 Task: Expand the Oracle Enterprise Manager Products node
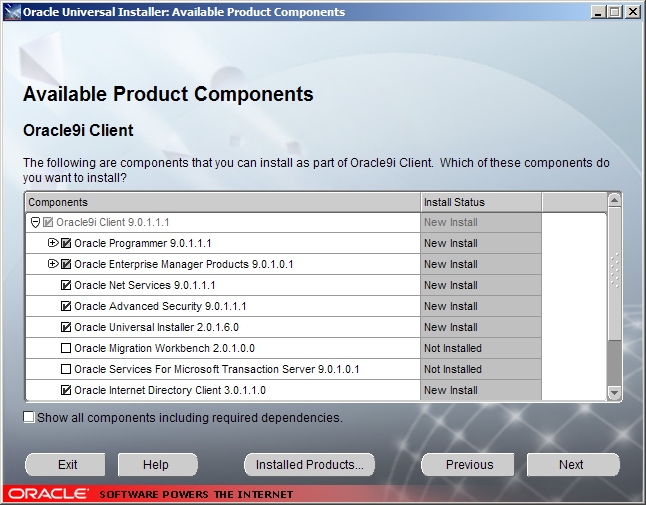tap(53, 264)
